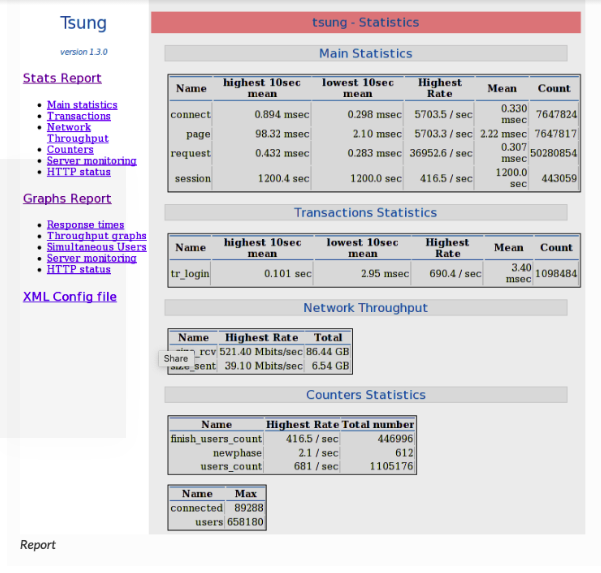
Task: Click the 690.4 / sec tr_login rate
Action: 455,273
